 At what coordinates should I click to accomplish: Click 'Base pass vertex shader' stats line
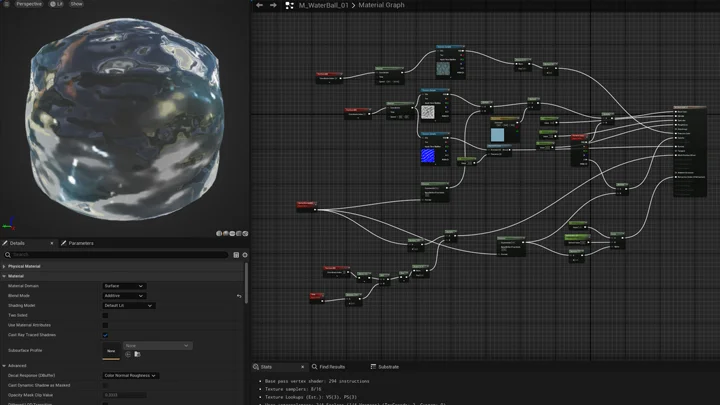pos(317,381)
